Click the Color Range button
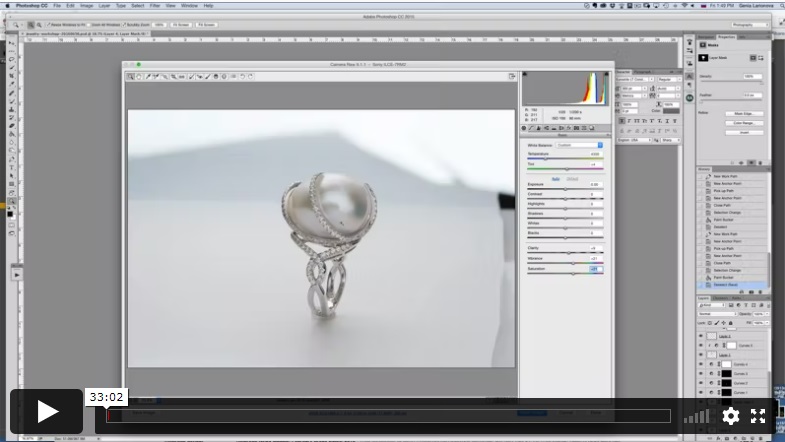Screen dimensions: 785x442 coord(744,123)
